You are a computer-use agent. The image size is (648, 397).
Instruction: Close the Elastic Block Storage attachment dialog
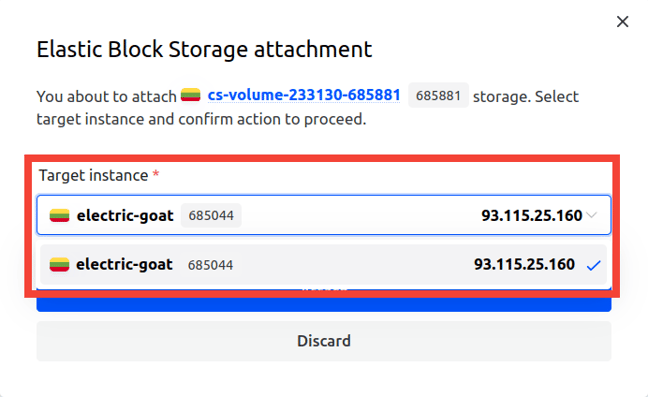[622, 21]
